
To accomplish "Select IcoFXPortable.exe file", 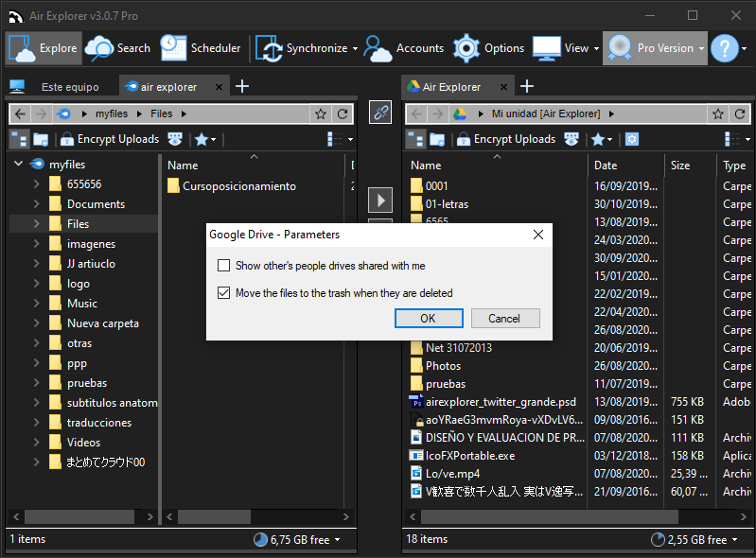I will 463,456.
